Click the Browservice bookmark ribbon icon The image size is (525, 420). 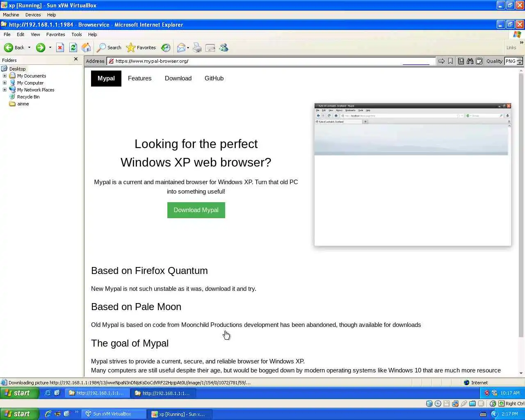(x=450, y=61)
